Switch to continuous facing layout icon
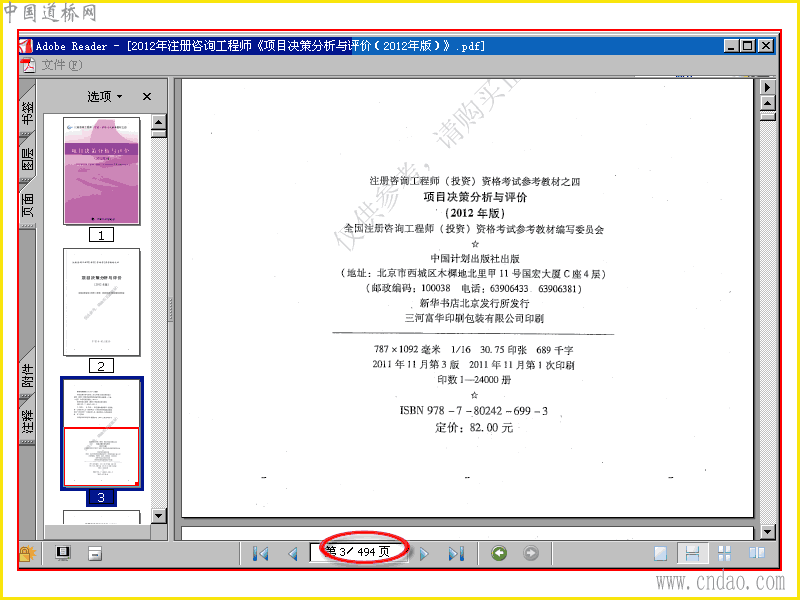The image size is (800, 600). click(724, 554)
